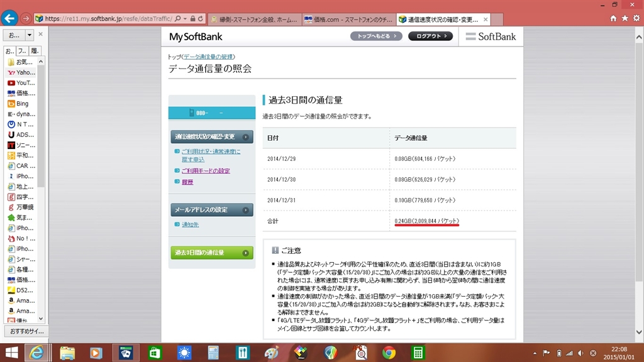This screenshot has width=644, height=362.
Task: Open the Solitaire cards taskbar icon
Action: (x=126, y=353)
